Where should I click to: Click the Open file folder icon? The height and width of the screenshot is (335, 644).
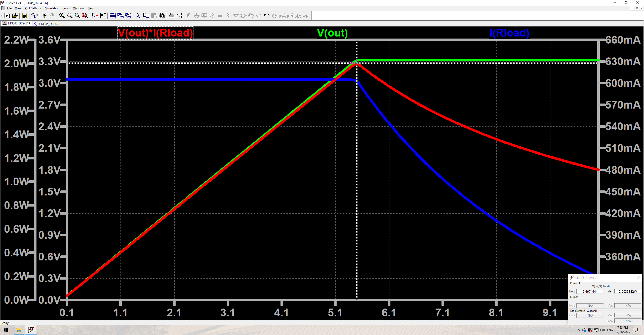click(x=15, y=16)
